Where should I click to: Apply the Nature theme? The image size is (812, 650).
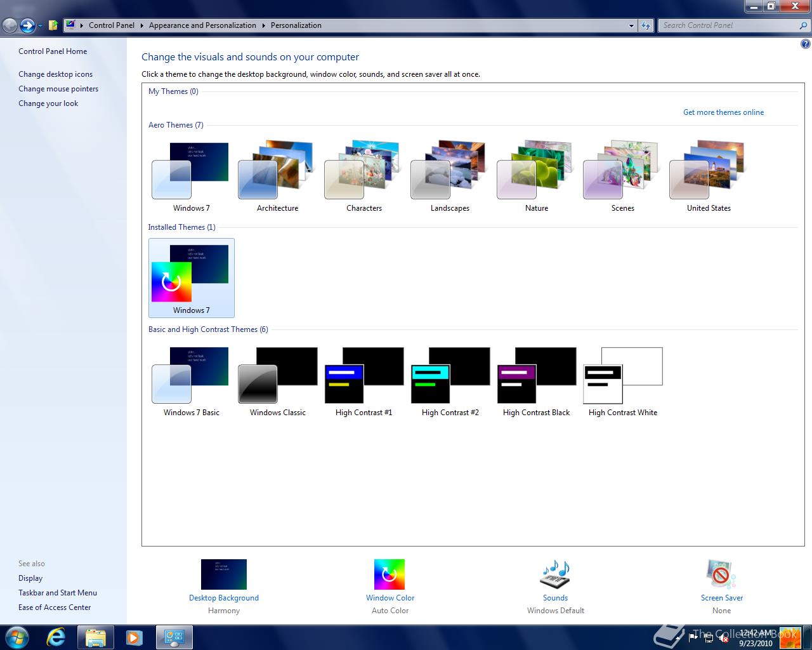coord(536,176)
